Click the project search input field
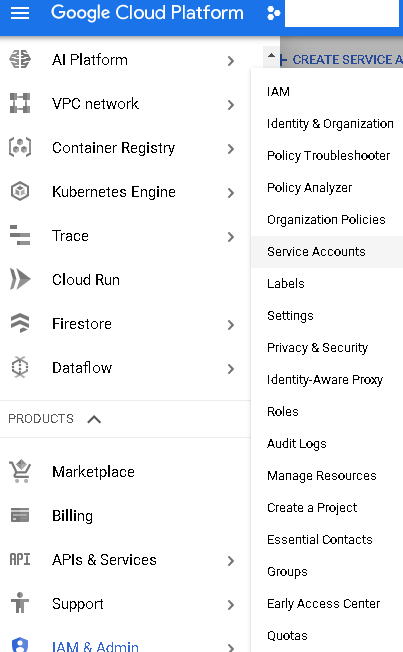Viewport: 403px width, 652px height. (342, 13)
